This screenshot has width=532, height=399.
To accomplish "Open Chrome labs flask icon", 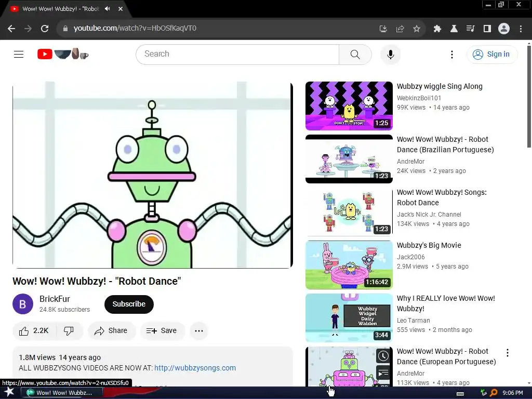I will click(x=454, y=29).
